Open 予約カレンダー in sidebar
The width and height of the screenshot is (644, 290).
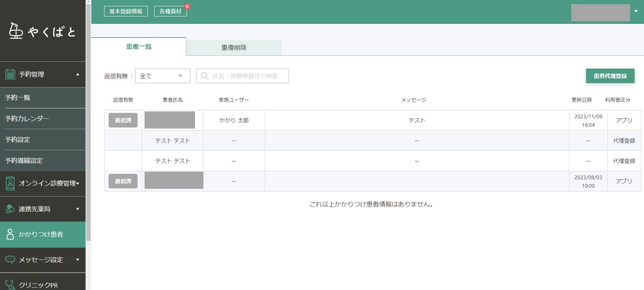43,119
